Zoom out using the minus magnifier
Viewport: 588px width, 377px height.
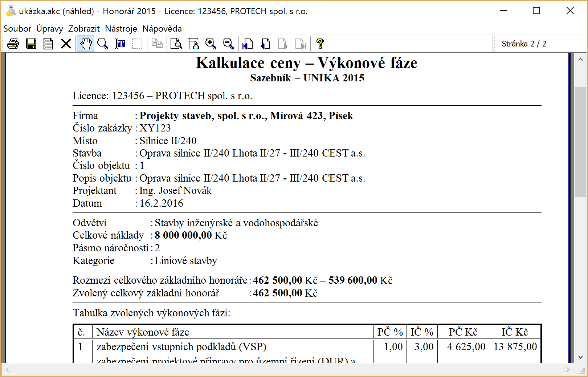click(x=228, y=44)
